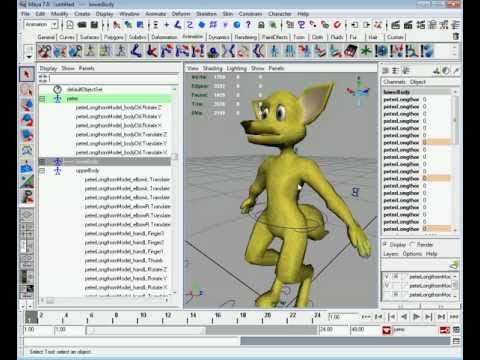Open the Animate menu
The image size is (480, 360).
tap(155, 14)
